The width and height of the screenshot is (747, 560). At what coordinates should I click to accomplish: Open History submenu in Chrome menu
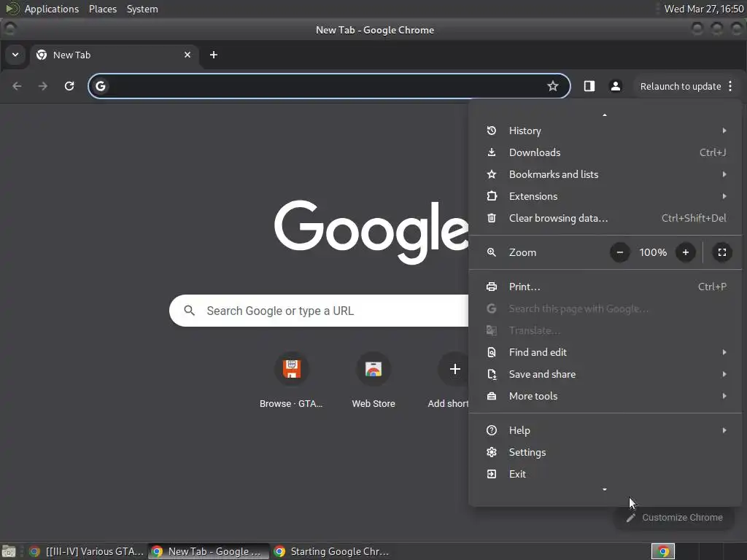click(605, 131)
